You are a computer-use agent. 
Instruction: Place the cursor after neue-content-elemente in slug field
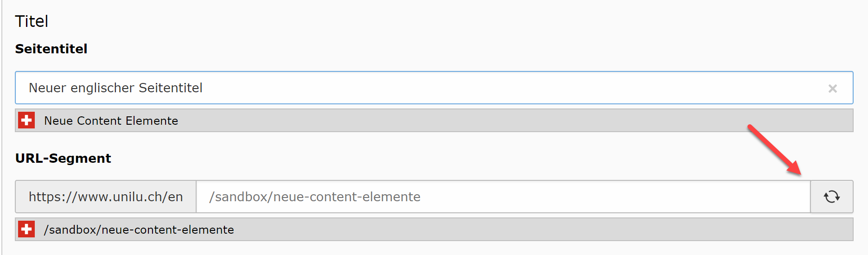[x=421, y=197]
